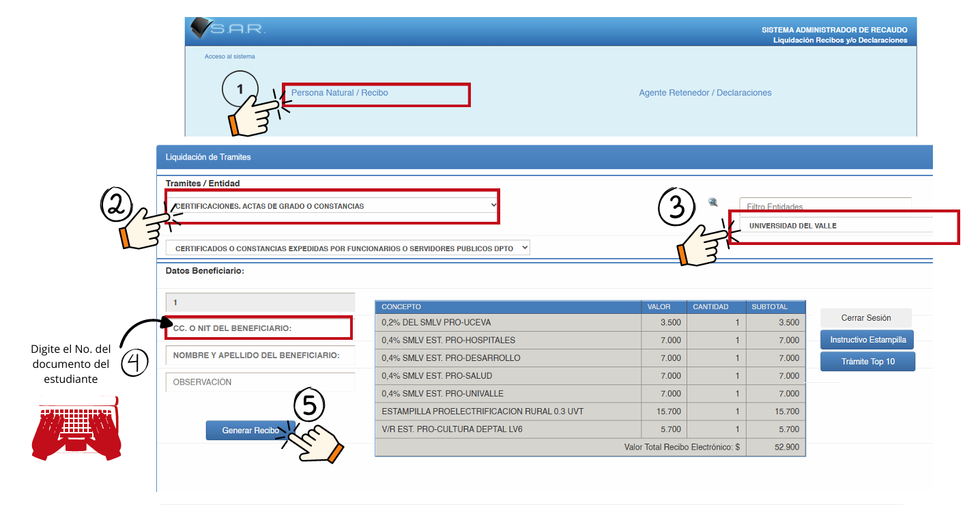
Task: Click the circled number 5 marker
Action: pos(309,406)
